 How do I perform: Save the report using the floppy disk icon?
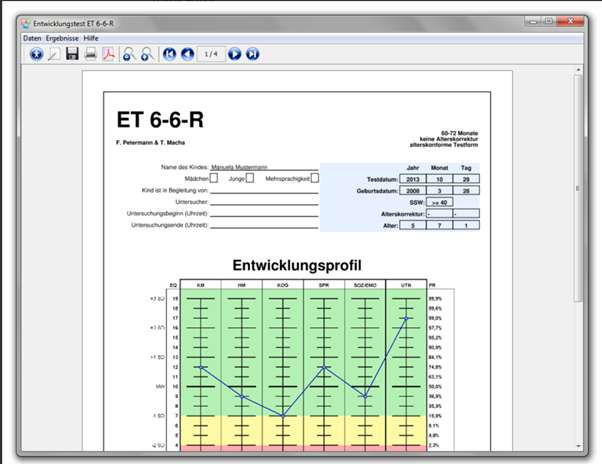(72, 54)
